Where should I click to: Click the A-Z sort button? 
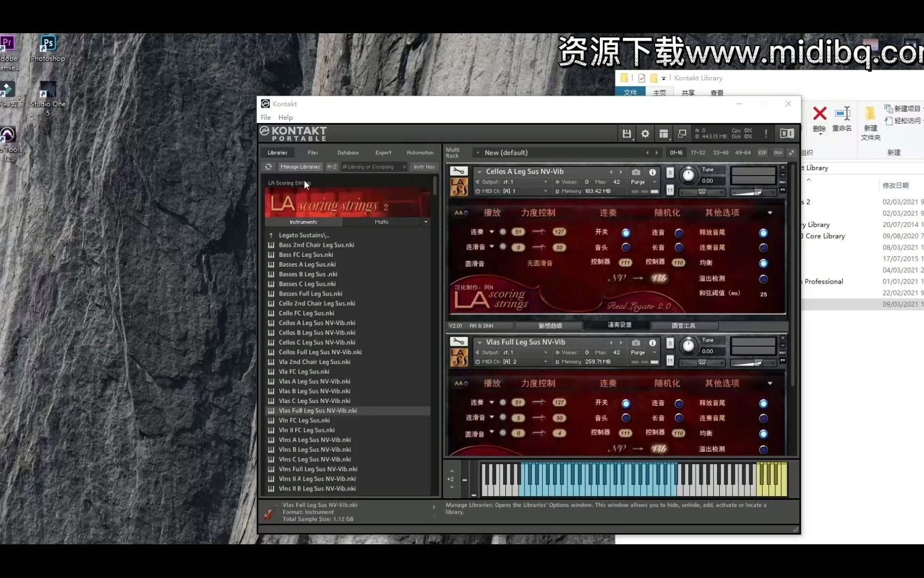[332, 167]
